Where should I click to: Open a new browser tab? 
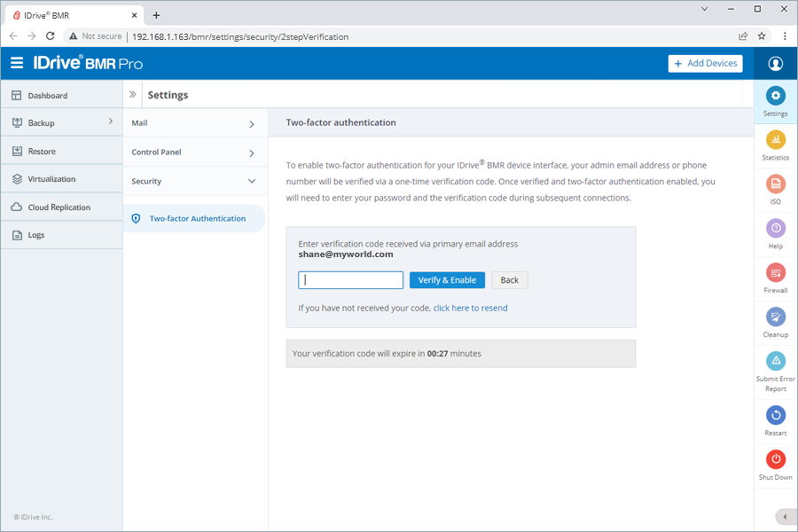click(x=156, y=15)
